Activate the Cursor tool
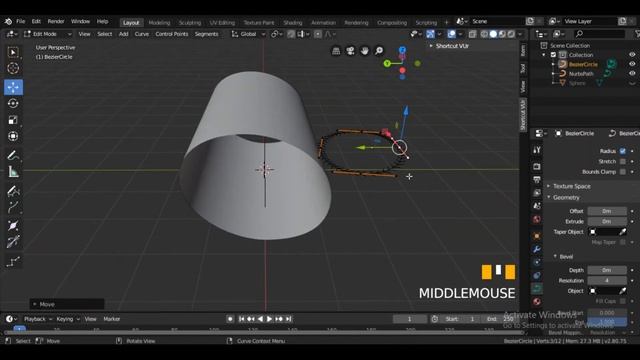Screen dimensions: 640x360 pos(13,68)
